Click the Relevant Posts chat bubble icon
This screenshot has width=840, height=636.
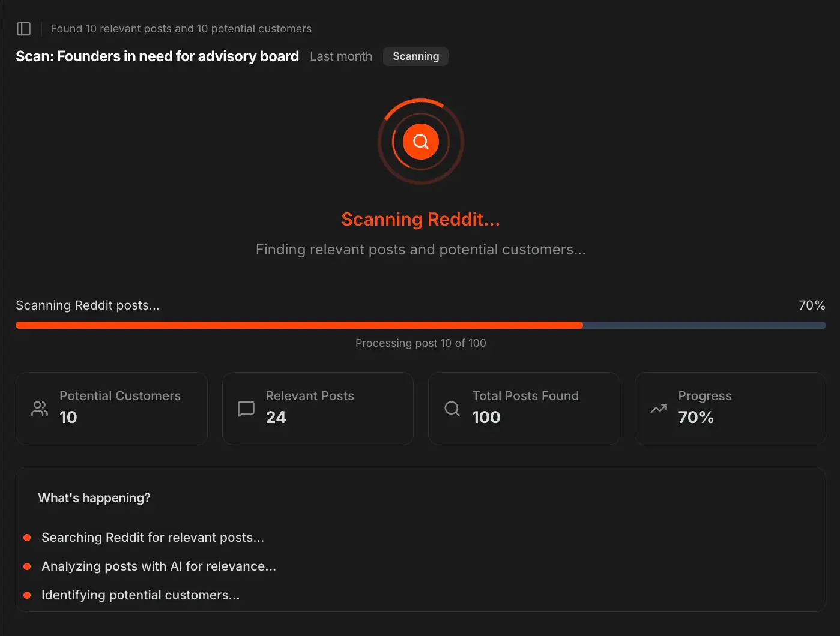coord(246,409)
